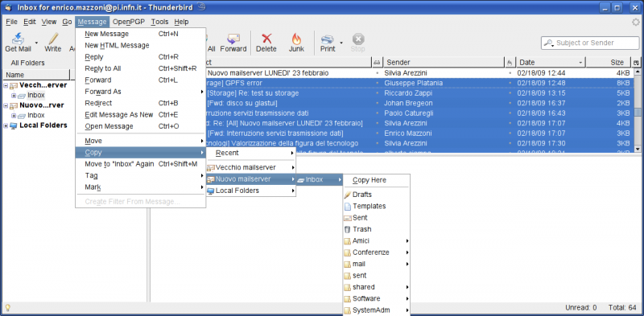The image size is (644, 316).
Task: Open the Get Mail dropdown arrow
Action: (x=36, y=43)
